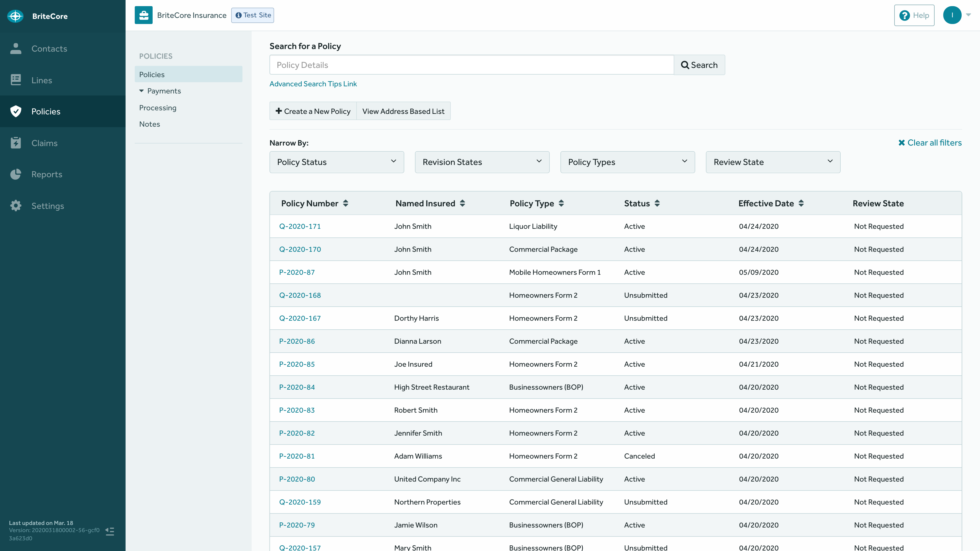Toggle sorting on Policy Number column
The height and width of the screenshot is (551, 980).
tap(346, 203)
